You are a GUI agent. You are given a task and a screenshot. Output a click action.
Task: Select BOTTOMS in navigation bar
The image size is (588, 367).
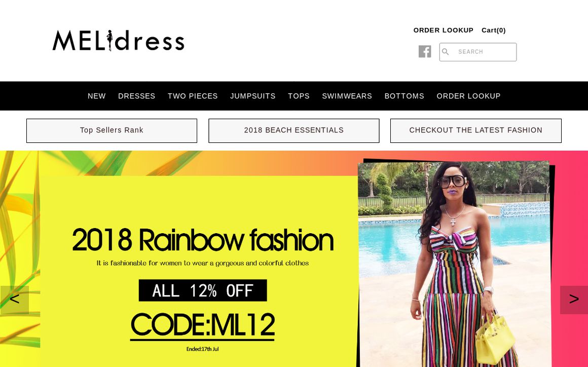coord(405,96)
